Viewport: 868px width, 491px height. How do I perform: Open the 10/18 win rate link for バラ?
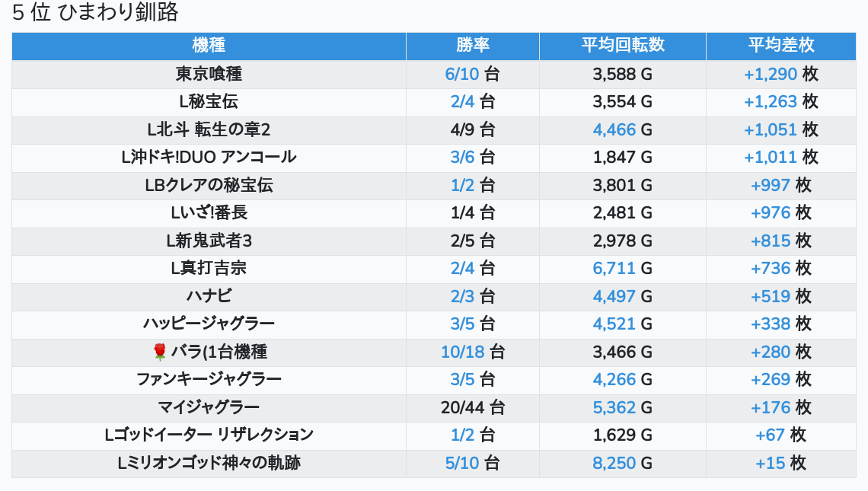462,352
